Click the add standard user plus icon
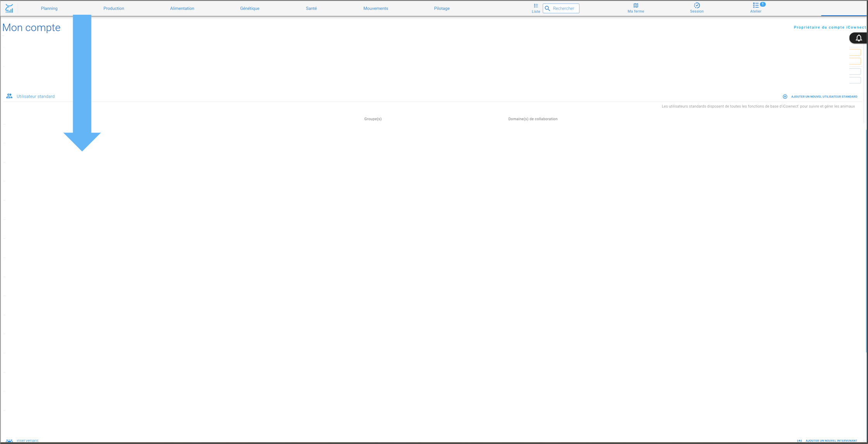Viewport: 868px width, 444px height. 785,96
